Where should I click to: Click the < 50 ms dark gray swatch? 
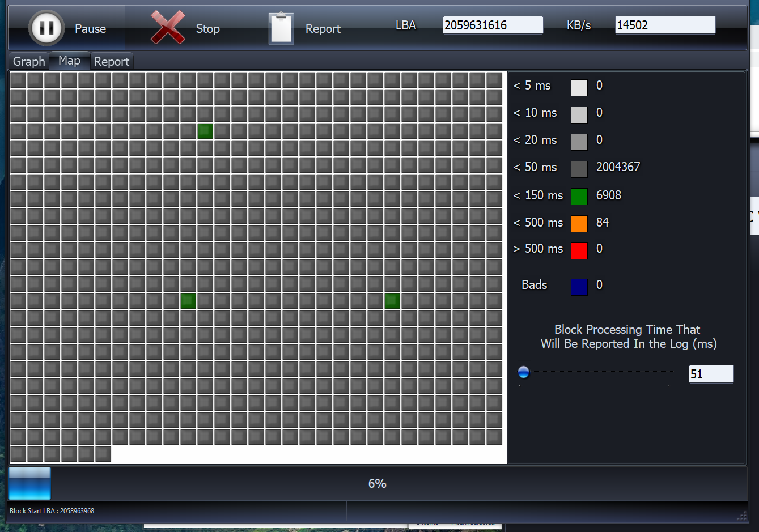pos(579,169)
